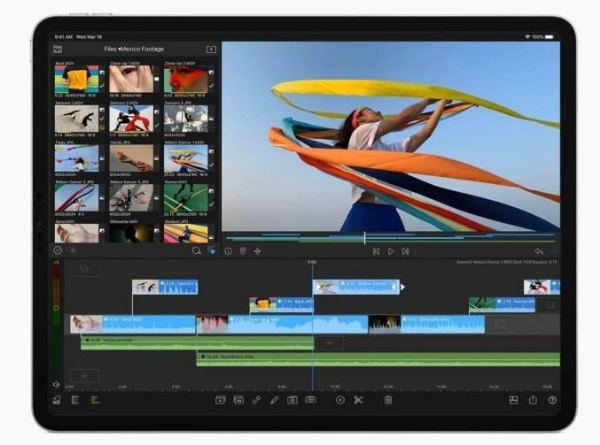Select Dancers 3 monochrome thumbnail

(186, 119)
